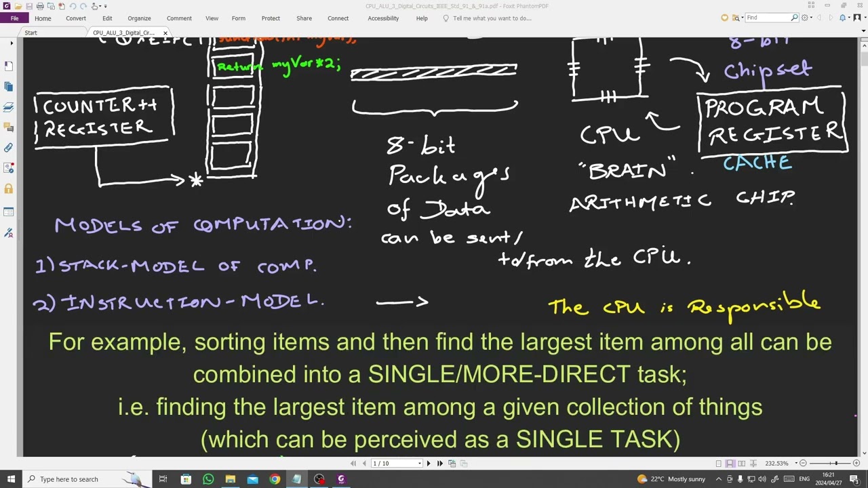Go to the previous page arrow
Screen dimensions: 868x488
pyautogui.click(x=364, y=464)
